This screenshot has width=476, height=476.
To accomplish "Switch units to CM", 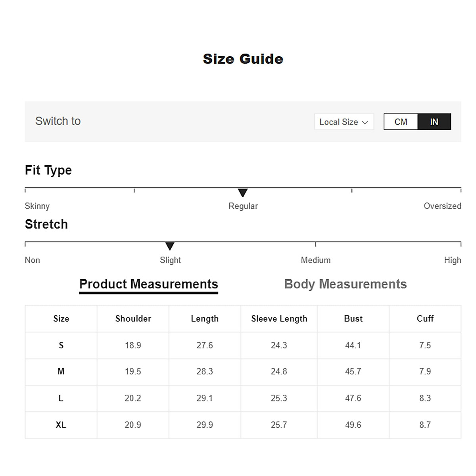I will pyautogui.click(x=401, y=122).
